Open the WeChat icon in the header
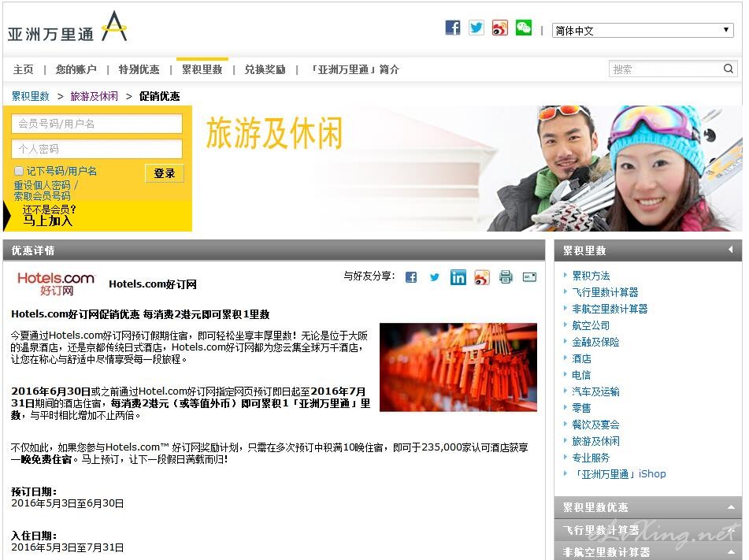Screen dimensions: 749x560 tap(524, 28)
